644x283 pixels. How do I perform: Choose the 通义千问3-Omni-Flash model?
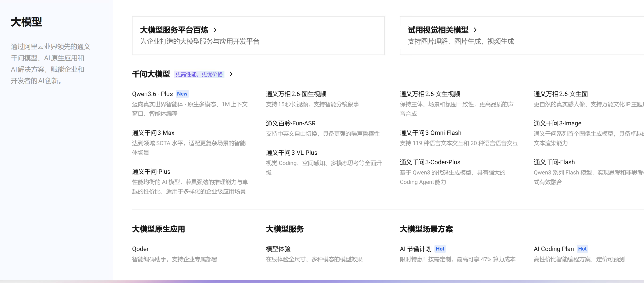pos(430,133)
